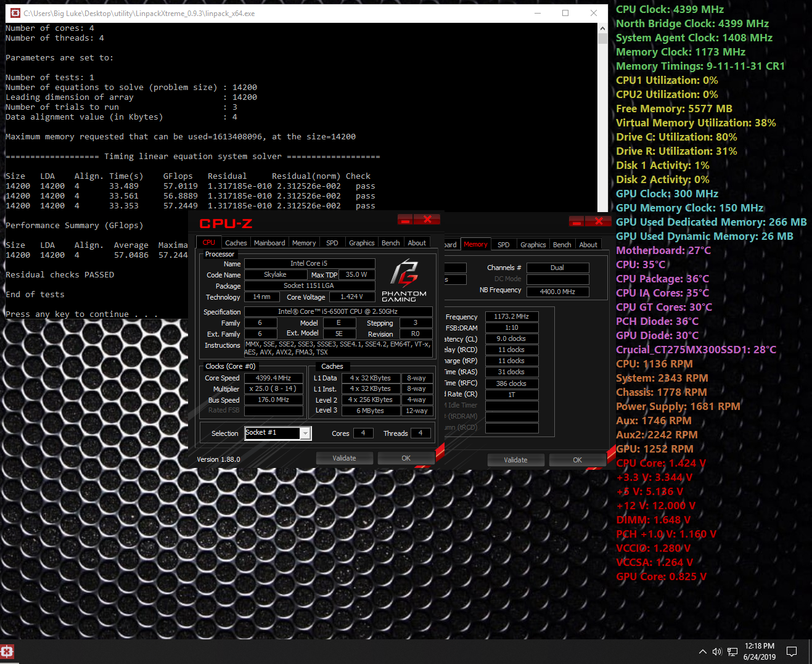The width and height of the screenshot is (812, 664).
Task: Click the Channels Dual value
Action: pos(557,268)
